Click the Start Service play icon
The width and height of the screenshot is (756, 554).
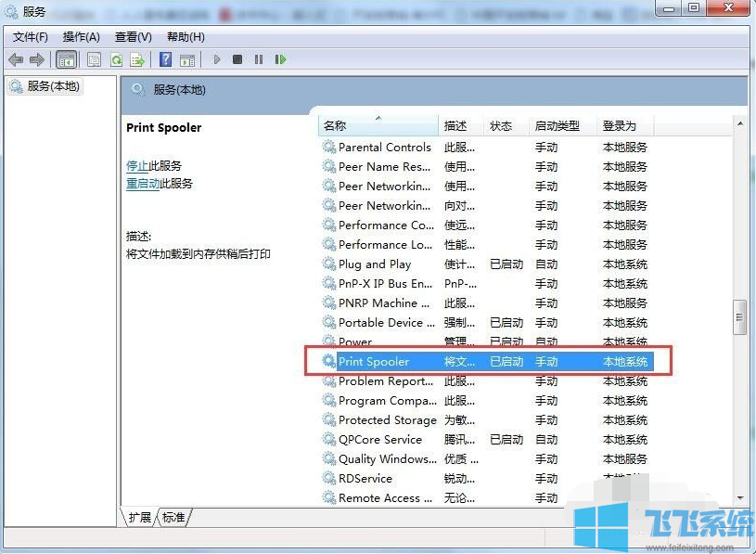pos(217,58)
